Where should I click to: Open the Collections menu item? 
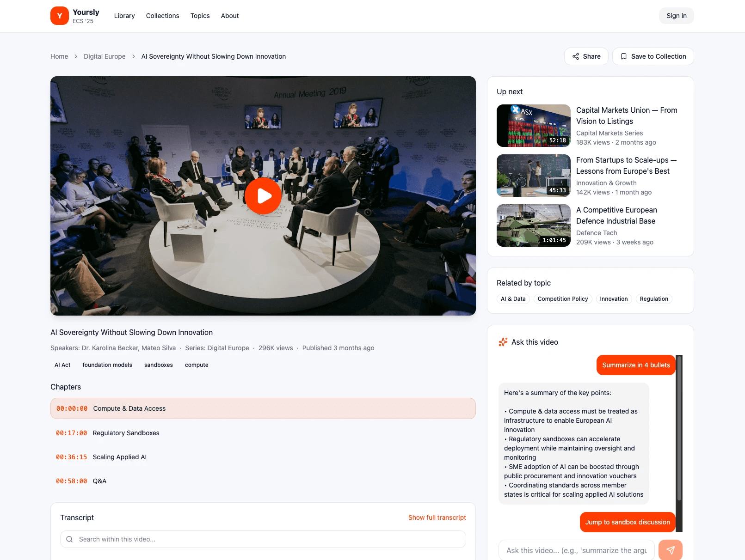[x=162, y=16]
